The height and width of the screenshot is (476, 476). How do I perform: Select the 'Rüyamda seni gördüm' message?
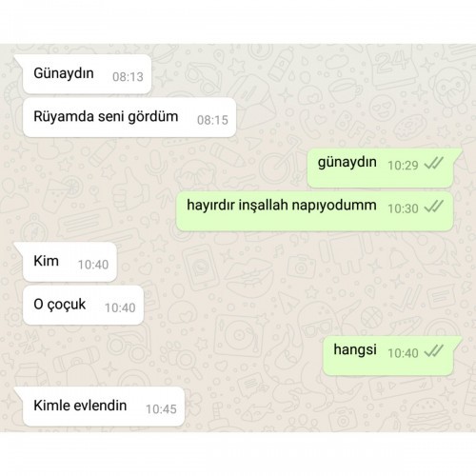coord(129,117)
